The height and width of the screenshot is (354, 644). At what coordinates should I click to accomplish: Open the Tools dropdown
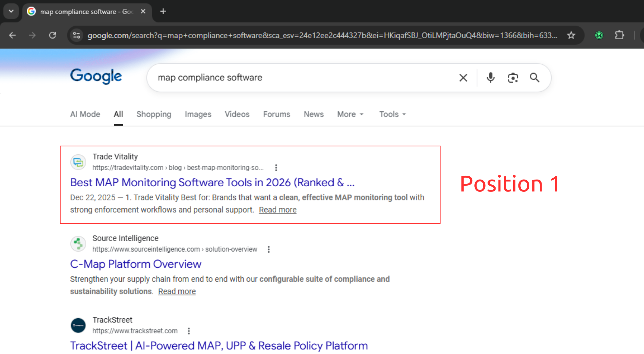tap(392, 114)
